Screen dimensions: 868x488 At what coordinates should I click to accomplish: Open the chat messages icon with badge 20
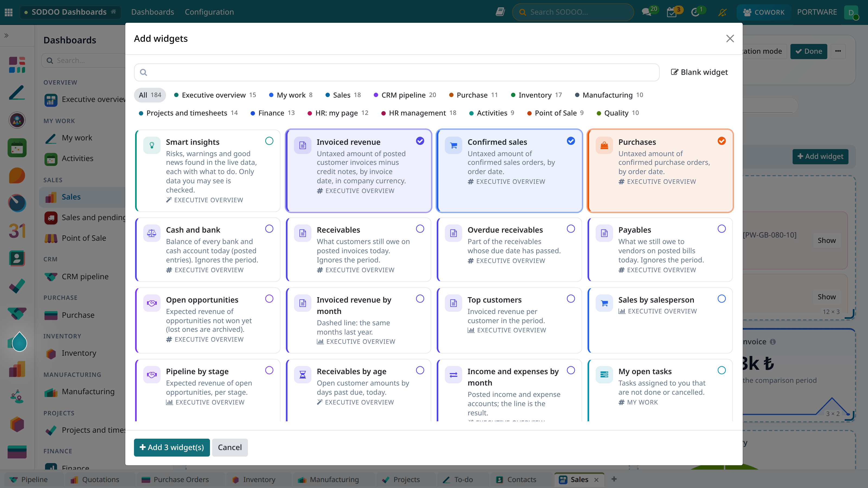point(646,12)
